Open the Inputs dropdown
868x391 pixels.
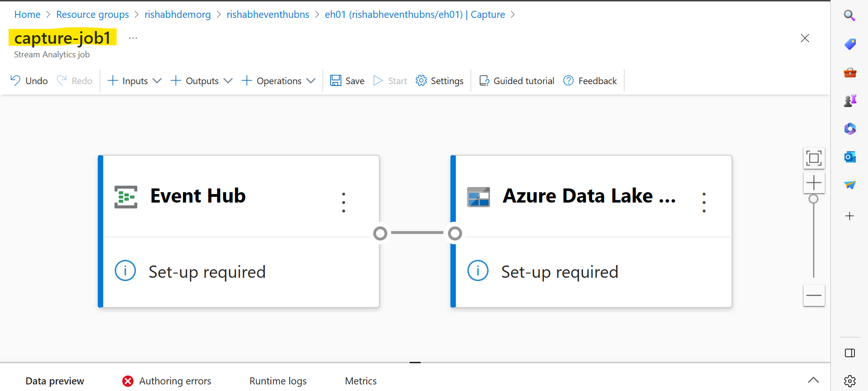tap(134, 81)
